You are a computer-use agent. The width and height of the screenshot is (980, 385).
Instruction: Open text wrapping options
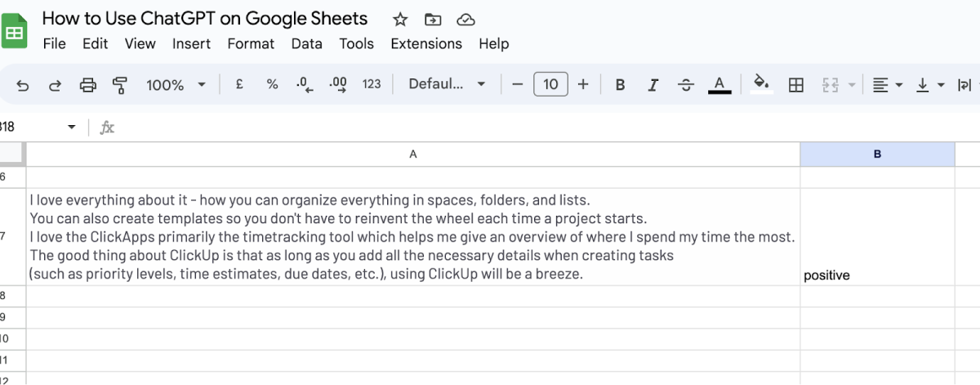[965, 84]
